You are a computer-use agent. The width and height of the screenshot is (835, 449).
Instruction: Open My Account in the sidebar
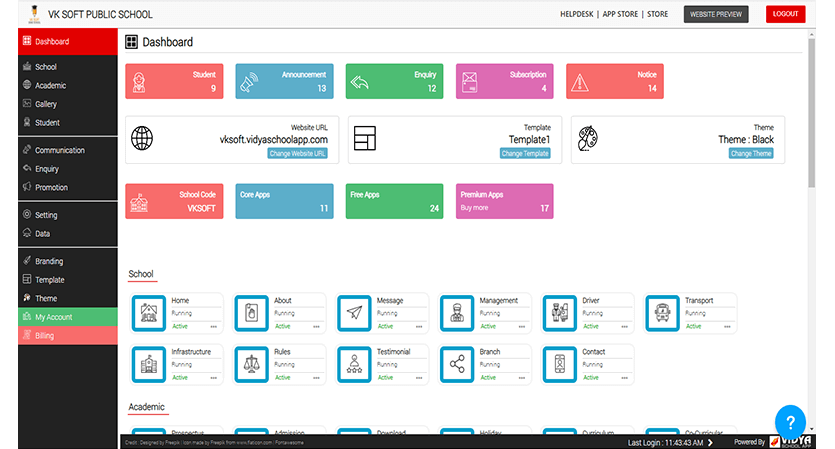(x=68, y=317)
